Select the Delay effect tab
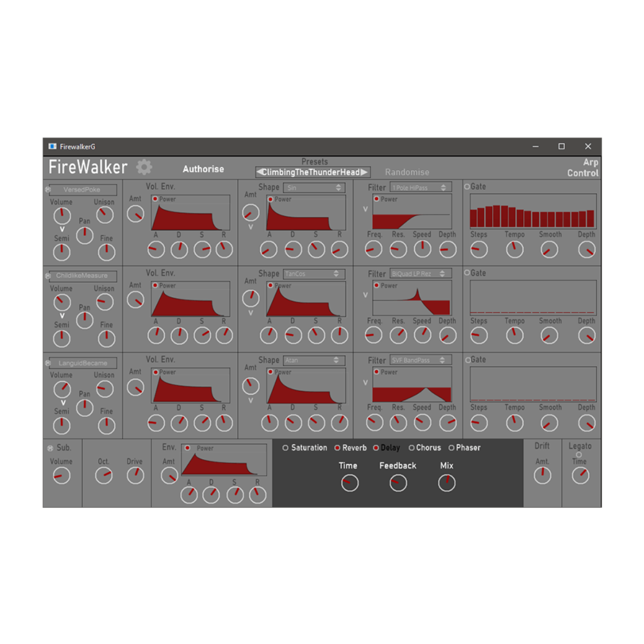644x644 pixels. [x=390, y=448]
